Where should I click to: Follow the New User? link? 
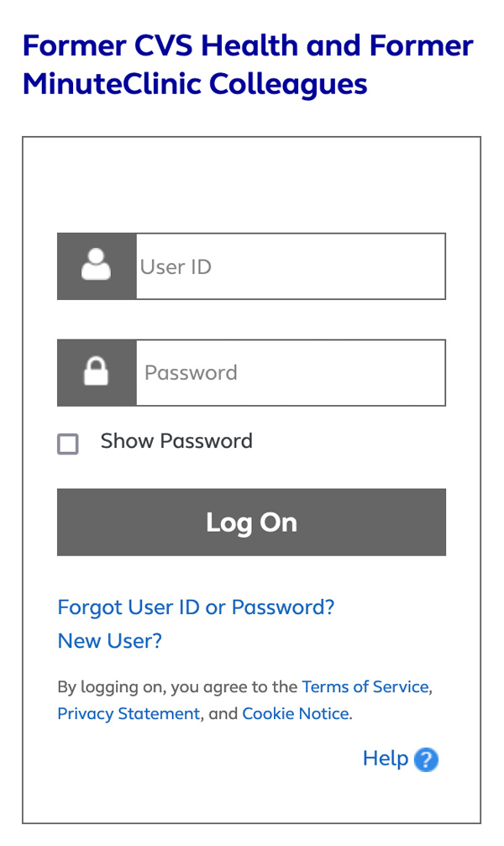pos(109,641)
